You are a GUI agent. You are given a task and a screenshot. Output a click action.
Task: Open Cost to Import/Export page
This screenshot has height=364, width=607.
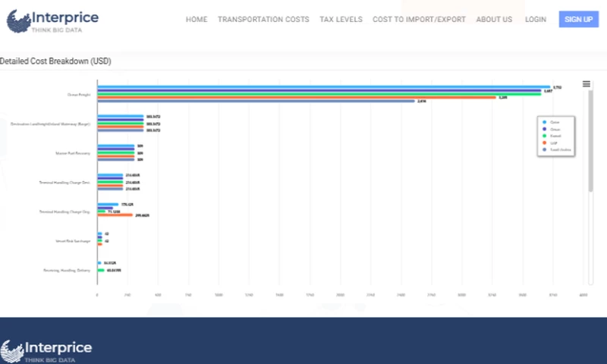[x=419, y=20]
